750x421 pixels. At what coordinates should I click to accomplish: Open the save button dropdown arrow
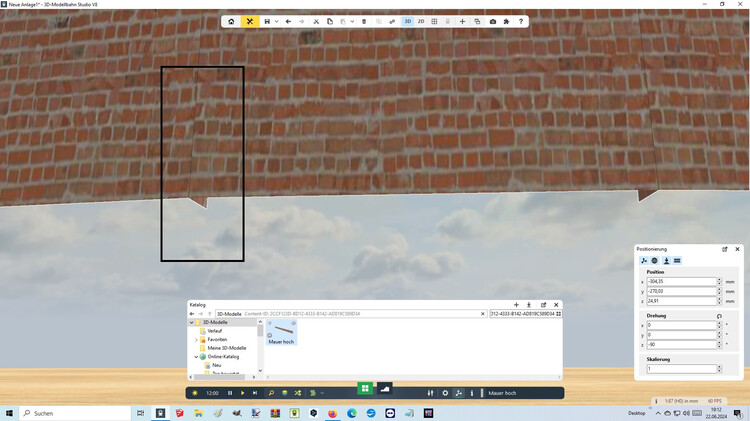274,21
